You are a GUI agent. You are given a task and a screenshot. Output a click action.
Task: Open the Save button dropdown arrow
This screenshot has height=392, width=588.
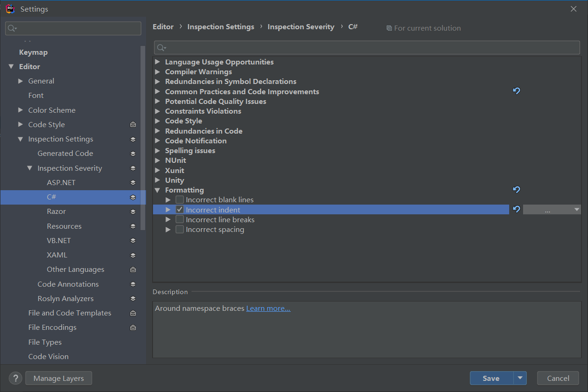(x=520, y=378)
